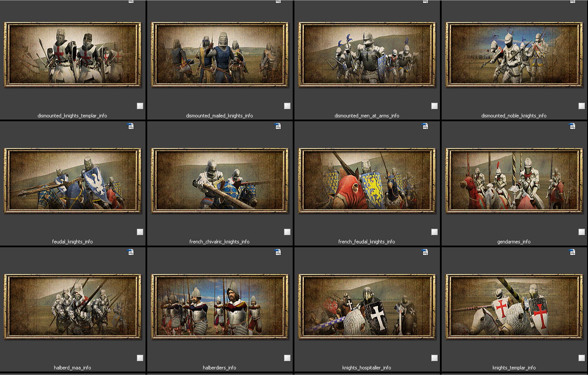The width and height of the screenshot is (588, 375).
Task: Open the dismounted_mailed_knights_info picture
Action: 220,55
